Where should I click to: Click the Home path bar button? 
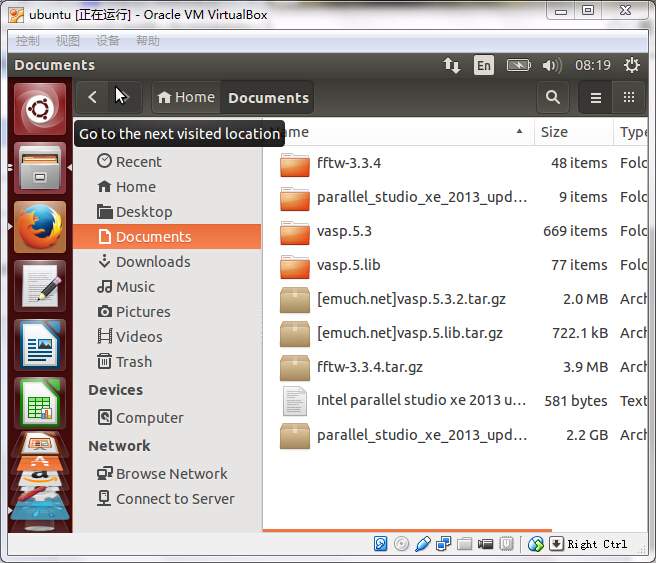tap(186, 97)
